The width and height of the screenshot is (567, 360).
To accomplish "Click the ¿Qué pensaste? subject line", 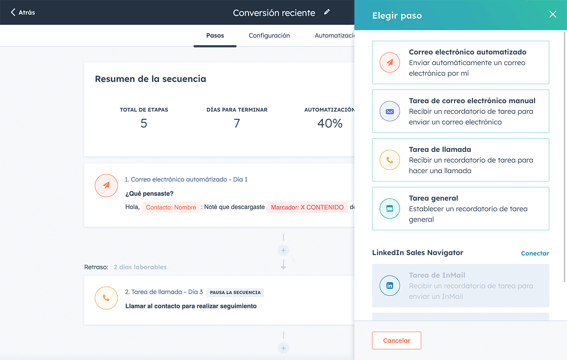I will coord(149,194).
